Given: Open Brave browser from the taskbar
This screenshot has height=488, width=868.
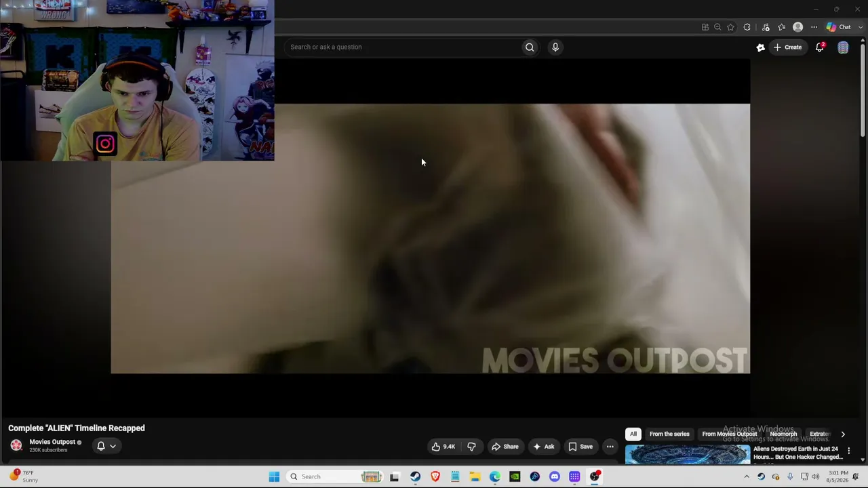Looking at the screenshot, I should [x=435, y=476].
